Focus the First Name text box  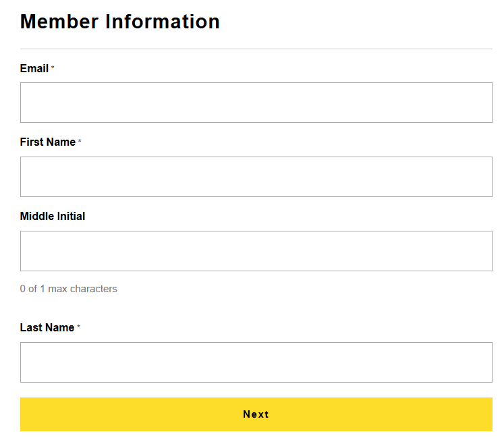[256, 177]
